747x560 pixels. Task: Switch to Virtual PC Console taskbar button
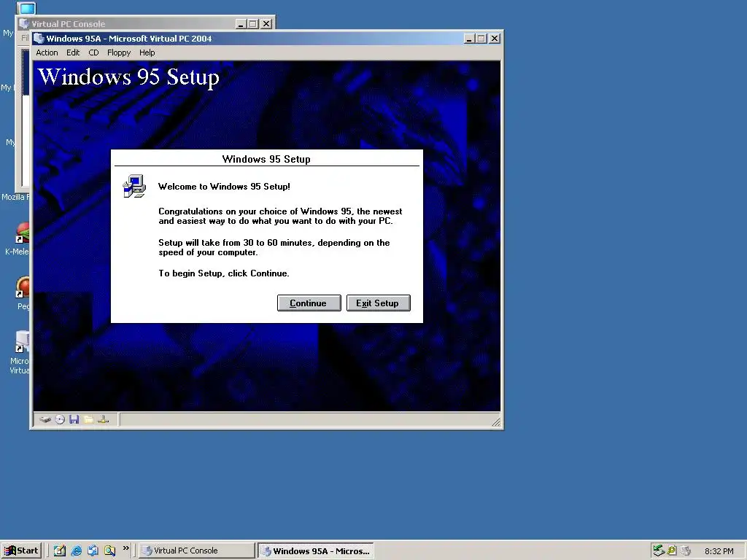197,551
